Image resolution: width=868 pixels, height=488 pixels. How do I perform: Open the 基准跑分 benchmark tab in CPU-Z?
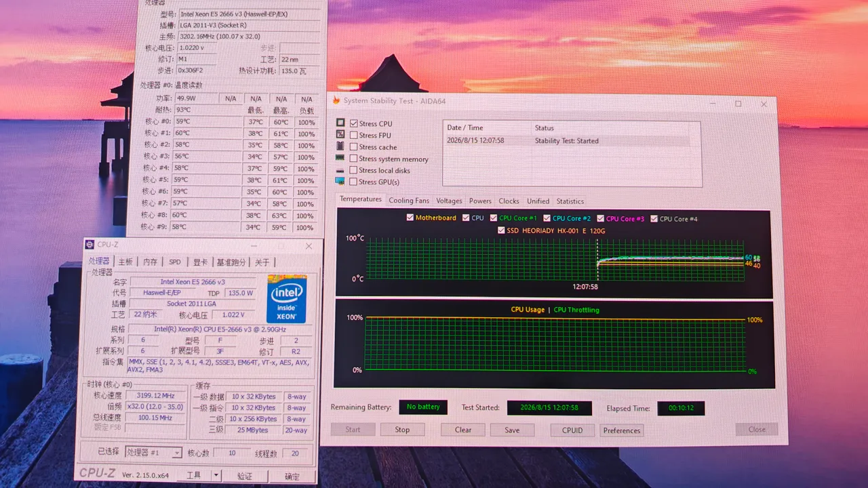point(231,262)
